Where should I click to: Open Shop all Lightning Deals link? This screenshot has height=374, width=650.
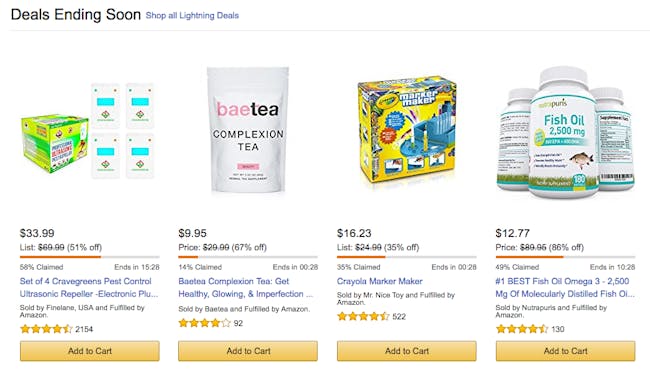click(192, 15)
